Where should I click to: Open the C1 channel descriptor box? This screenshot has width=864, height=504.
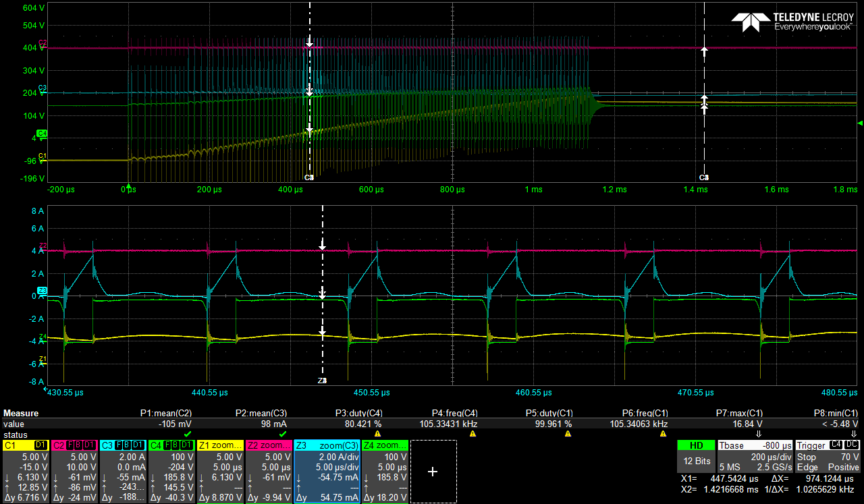pyautogui.click(x=26, y=472)
